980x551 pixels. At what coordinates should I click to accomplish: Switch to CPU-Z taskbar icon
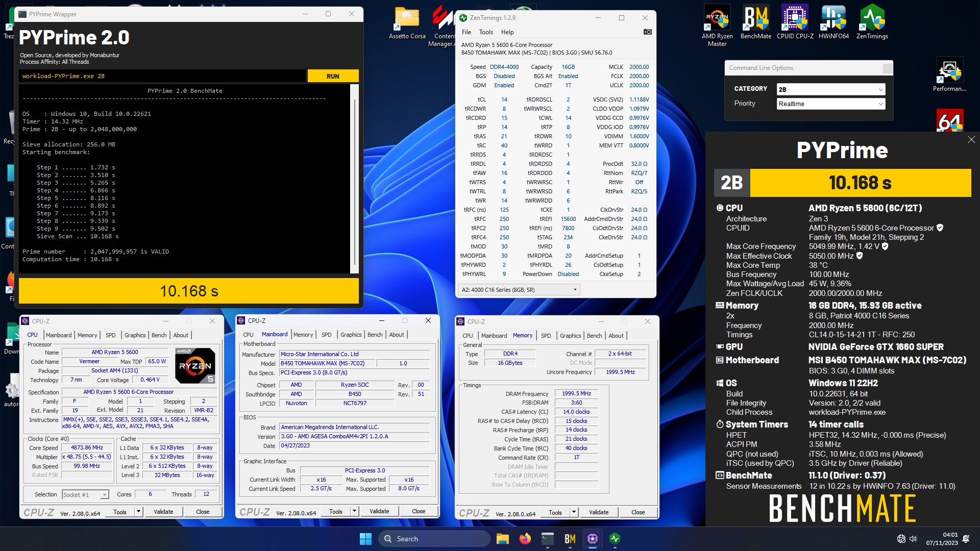click(592, 539)
